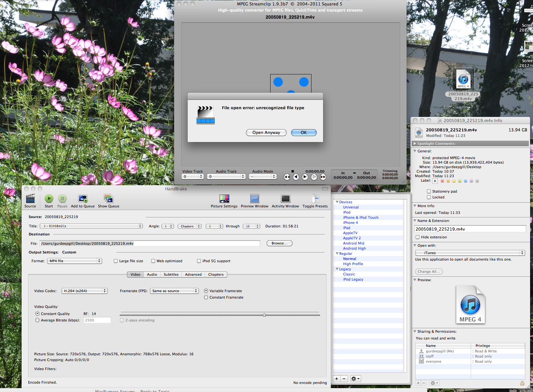Toggle Stationery pad checkbox
The image size is (533, 392).
429,191
